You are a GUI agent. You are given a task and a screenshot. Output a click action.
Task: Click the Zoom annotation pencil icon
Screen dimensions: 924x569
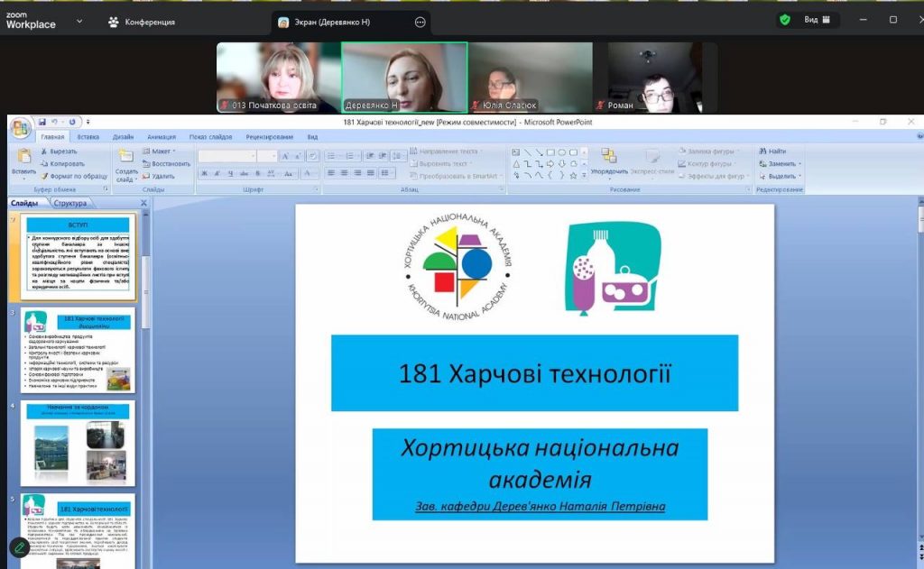19,547
